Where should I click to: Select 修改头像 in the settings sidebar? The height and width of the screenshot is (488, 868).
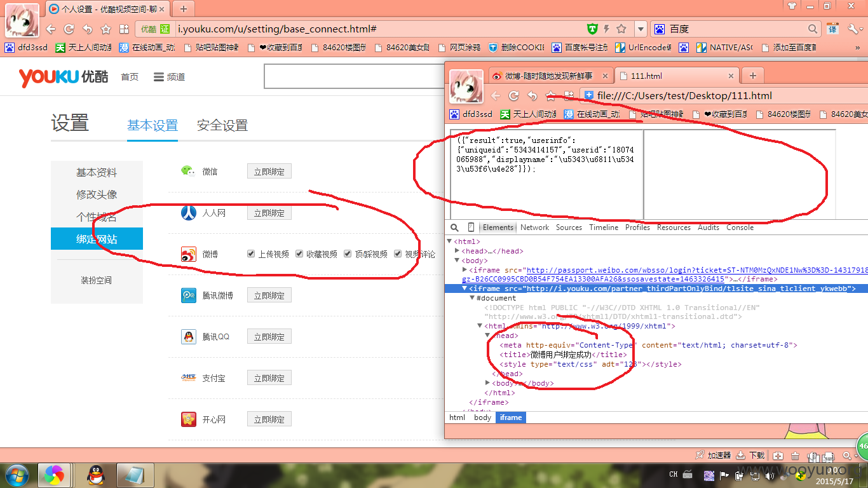97,194
